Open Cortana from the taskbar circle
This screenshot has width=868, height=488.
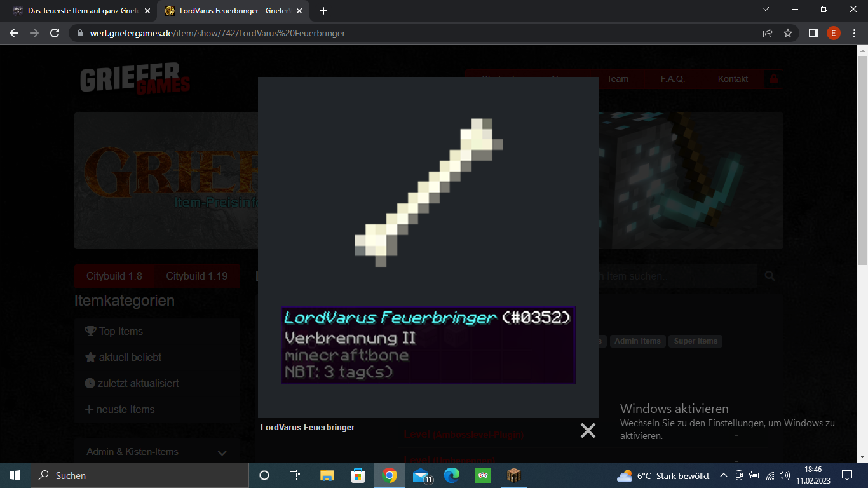[x=264, y=475]
